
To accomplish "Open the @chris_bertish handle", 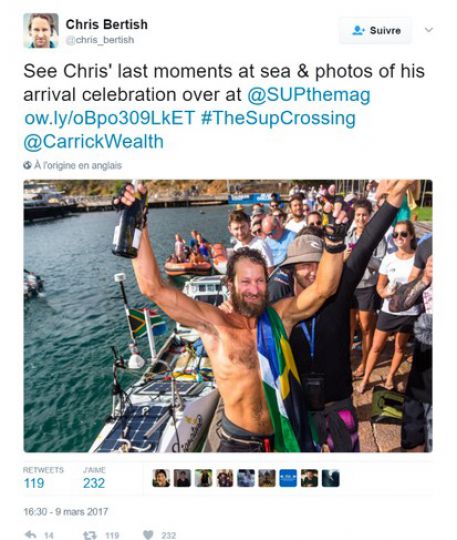I will pos(100,40).
